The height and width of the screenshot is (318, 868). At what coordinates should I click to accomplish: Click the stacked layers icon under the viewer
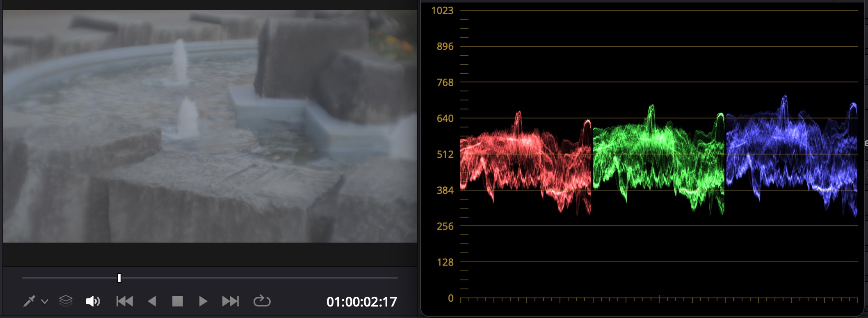point(66,301)
